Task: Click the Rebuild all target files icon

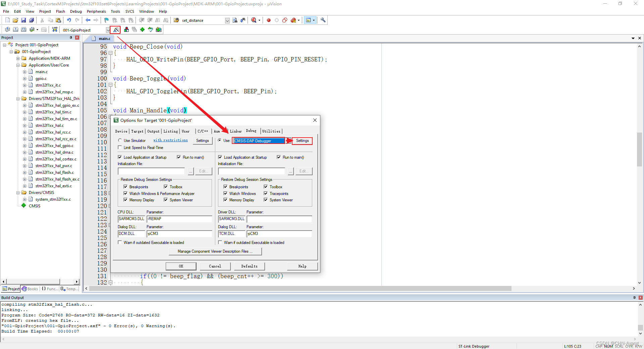Action: coord(23,30)
